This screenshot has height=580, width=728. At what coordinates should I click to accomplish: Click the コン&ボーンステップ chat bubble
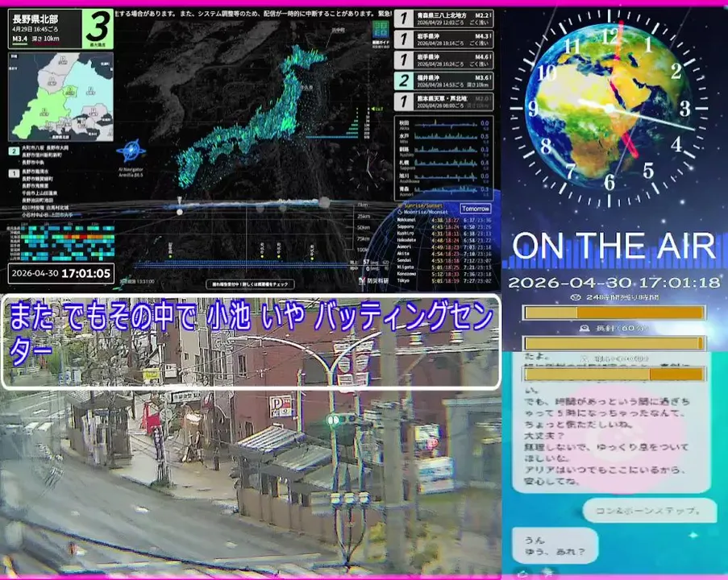[650, 511]
